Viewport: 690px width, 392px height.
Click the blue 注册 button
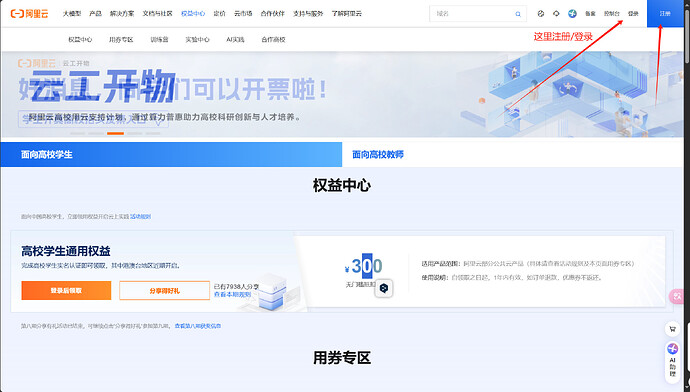(x=665, y=14)
